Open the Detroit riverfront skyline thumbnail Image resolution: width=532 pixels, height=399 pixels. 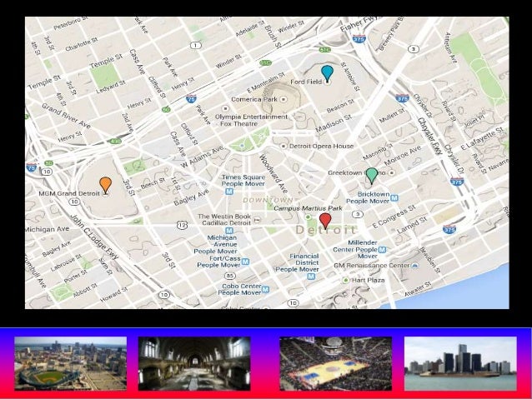click(x=460, y=363)
